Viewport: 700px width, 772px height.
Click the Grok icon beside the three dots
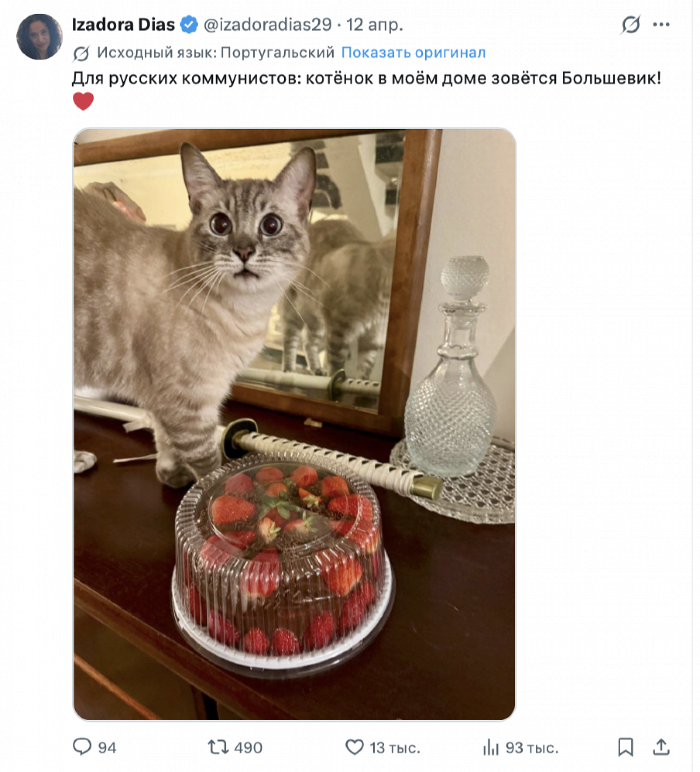(x=630, y=24)
